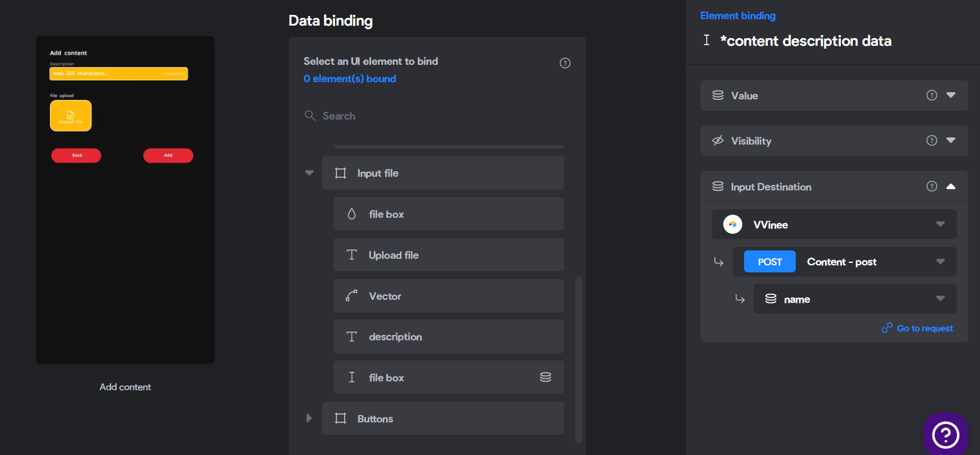Screen dimensions: 980x455
Task: Click the magnifier icon in Search
Action: [310, 115]
